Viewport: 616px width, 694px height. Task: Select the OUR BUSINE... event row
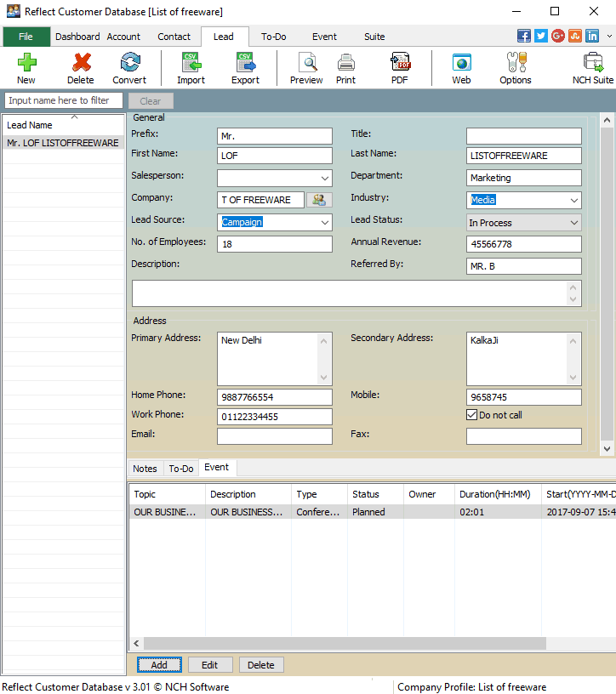pos(372,512)
